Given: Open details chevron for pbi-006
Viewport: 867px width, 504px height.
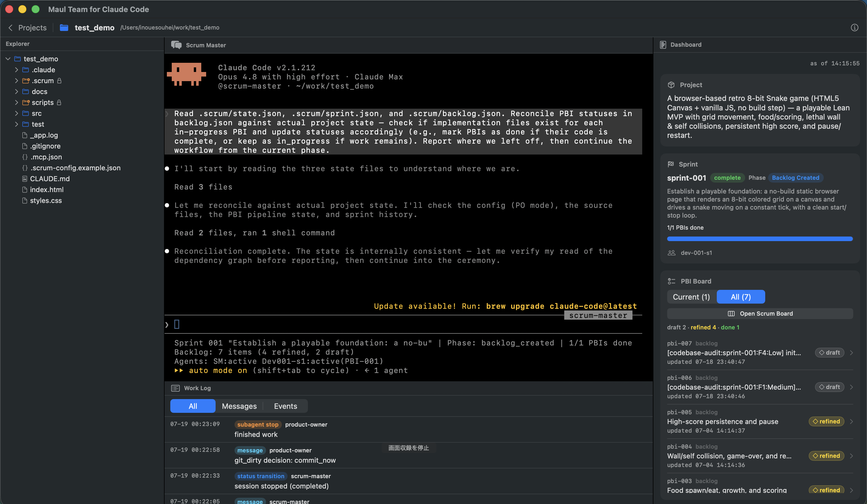Looking at the screenshot, I should point(852,387).
